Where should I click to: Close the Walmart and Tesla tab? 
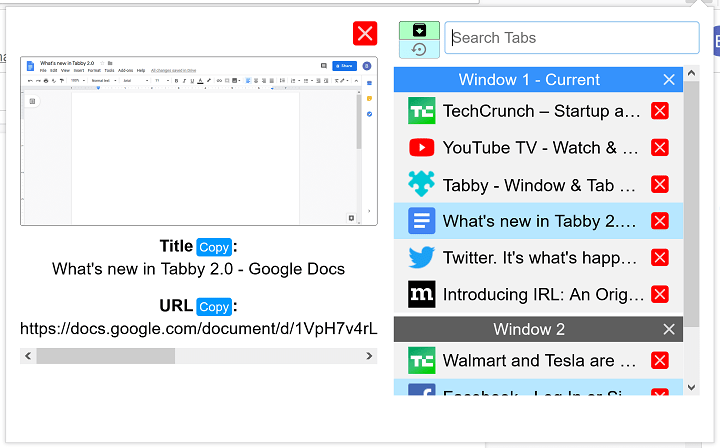coord(660,360)
